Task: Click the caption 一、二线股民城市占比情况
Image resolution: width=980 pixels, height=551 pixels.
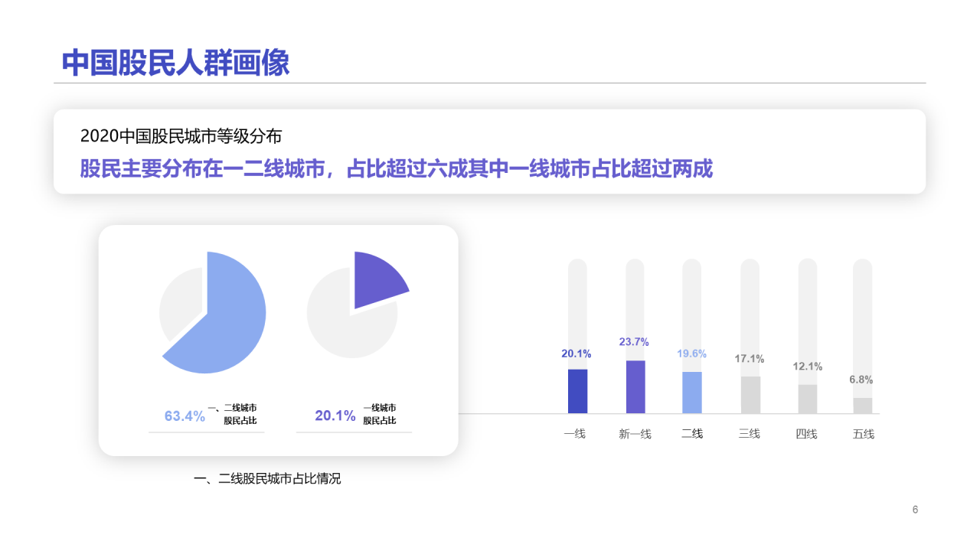Action: tap(267, 479)
